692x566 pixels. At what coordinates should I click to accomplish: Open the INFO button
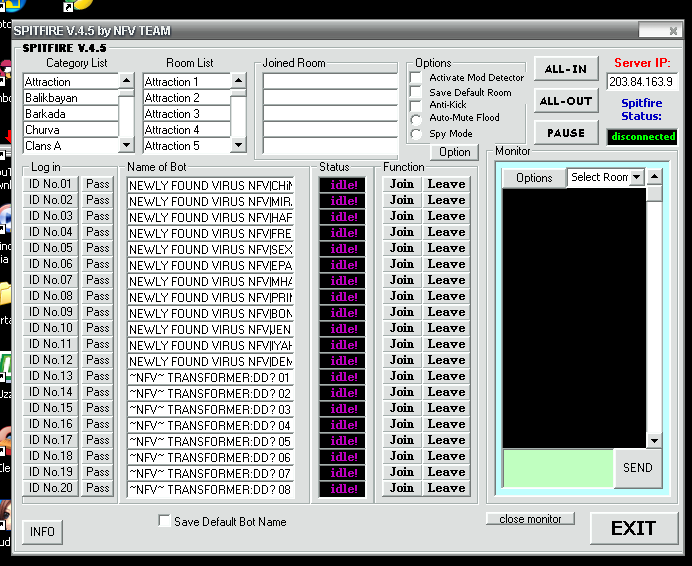[x=42, y=532]
